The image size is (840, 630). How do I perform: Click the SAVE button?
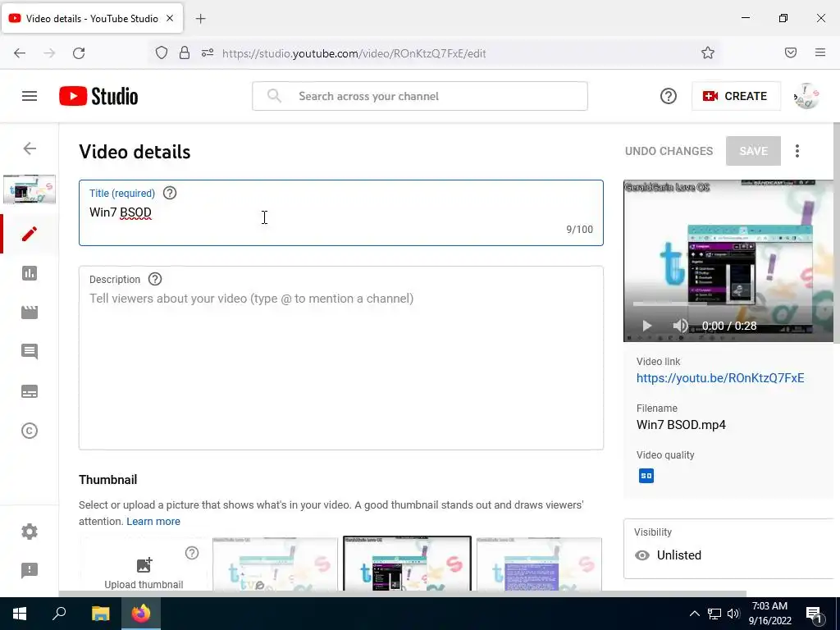(753, 151)
